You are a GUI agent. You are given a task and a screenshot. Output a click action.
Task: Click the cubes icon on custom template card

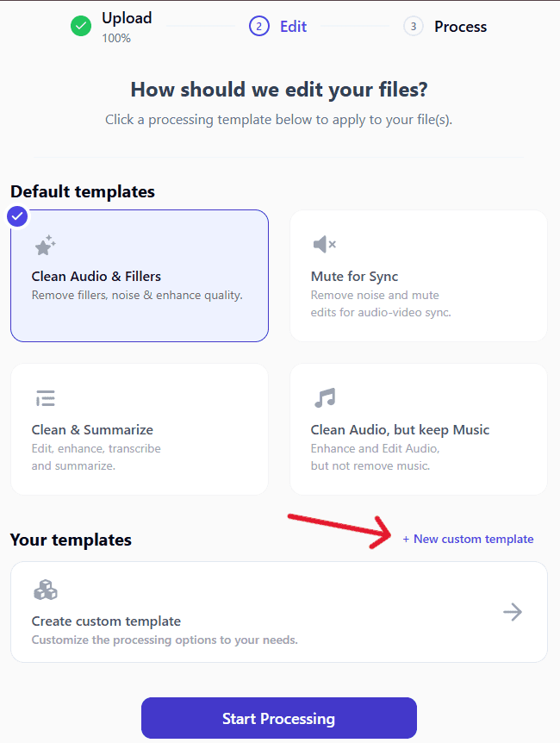(46, 590)
